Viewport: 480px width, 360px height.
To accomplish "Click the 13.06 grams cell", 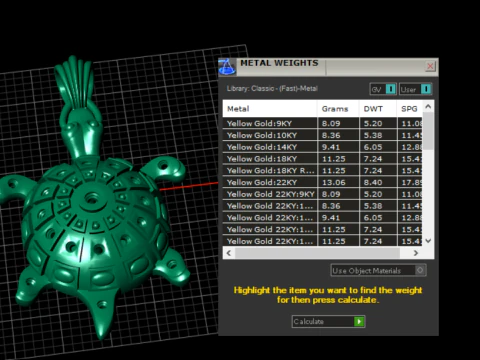I will (x=338, y=182).
